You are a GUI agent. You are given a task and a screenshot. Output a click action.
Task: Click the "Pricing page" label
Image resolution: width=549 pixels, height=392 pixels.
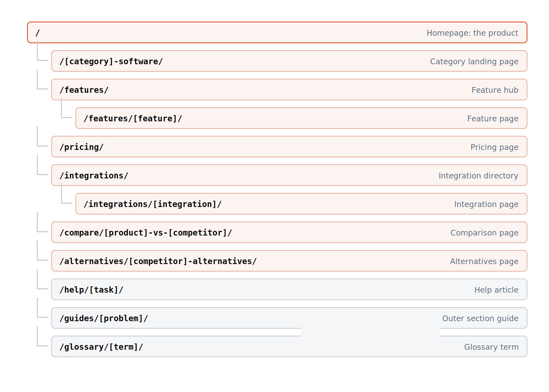(494, 147)
